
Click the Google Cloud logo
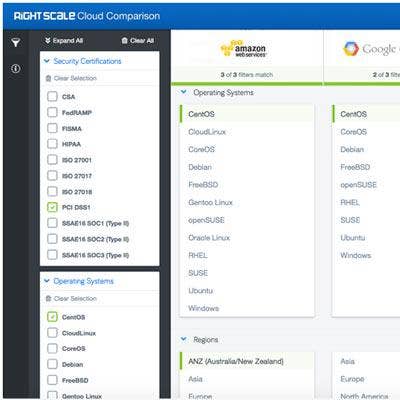(371, 49)
